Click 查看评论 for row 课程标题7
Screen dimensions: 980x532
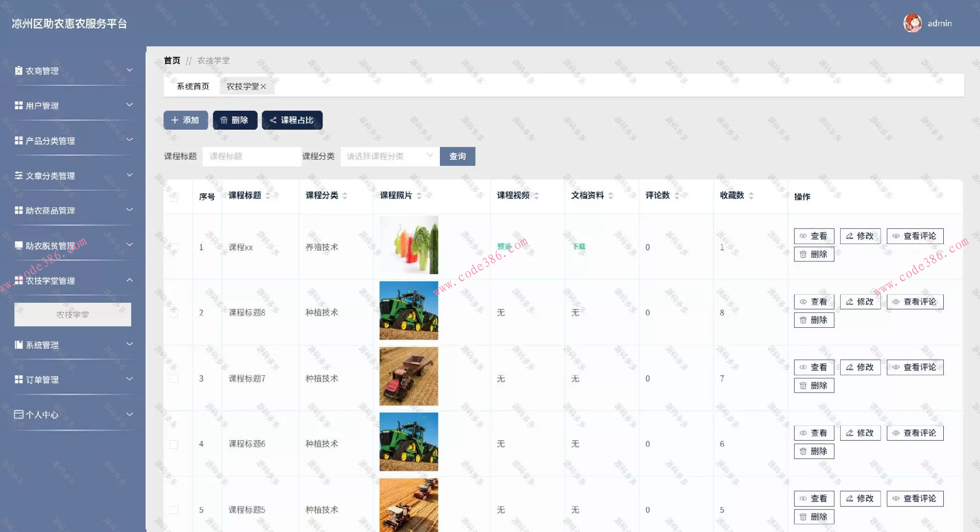pos(915,367)
